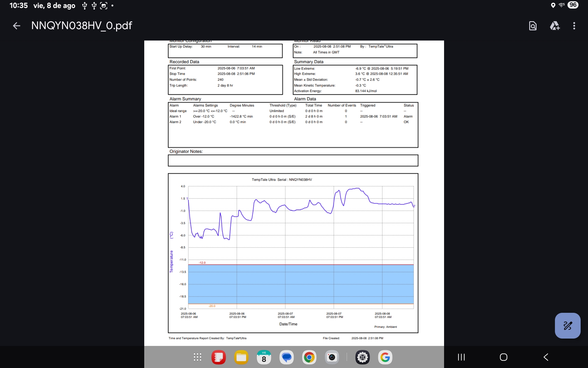Open find in document search icon
Image resolution: width=588 pixels, height=368 pixels.
coord(533,26)
